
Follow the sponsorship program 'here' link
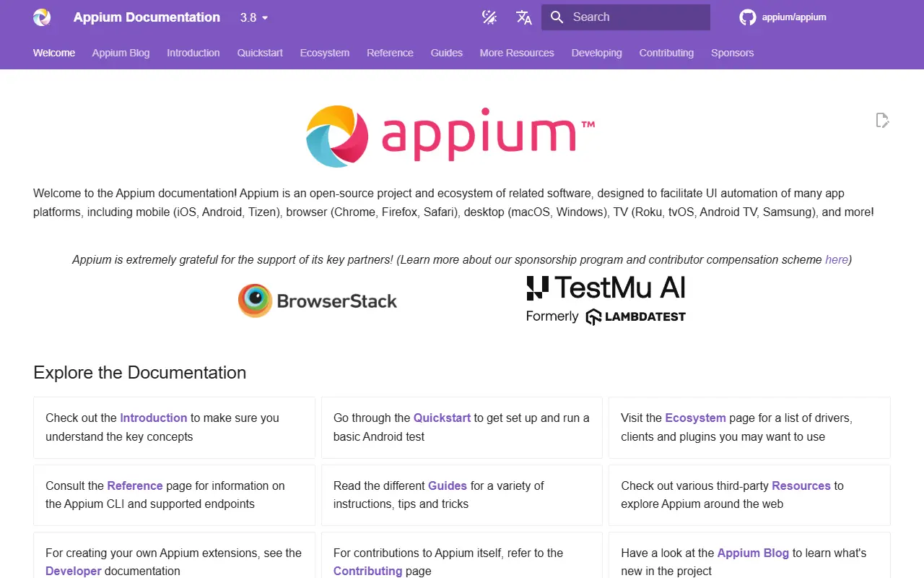point(837,259)
